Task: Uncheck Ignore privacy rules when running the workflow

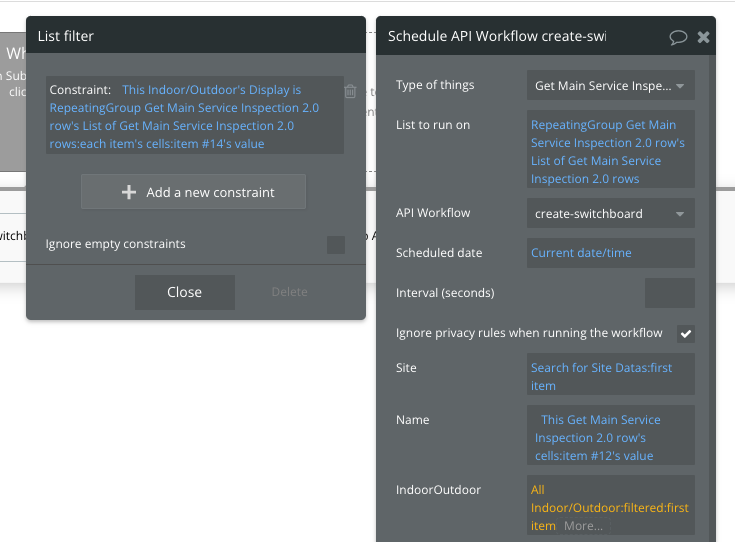Action: [x=686, y=333]
